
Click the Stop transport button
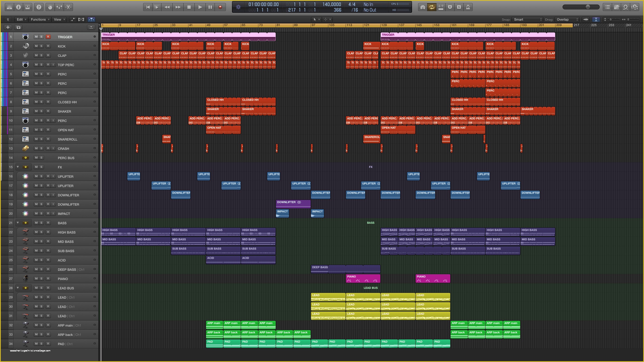click(x=189, y=7)
